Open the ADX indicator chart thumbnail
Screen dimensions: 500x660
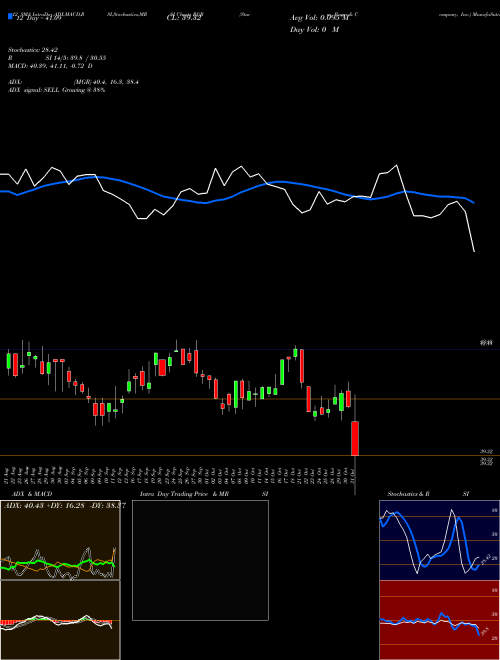(60, 540)
